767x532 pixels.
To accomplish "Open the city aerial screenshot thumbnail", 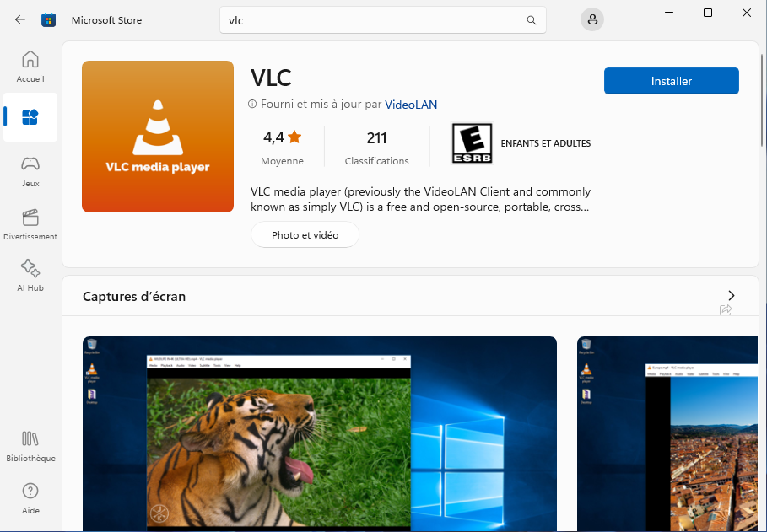I will tap(667, 434).
